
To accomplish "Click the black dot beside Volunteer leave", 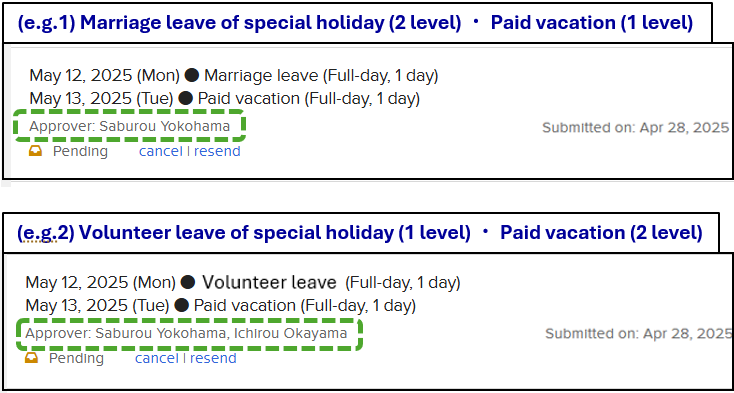I will click(188, 282).
